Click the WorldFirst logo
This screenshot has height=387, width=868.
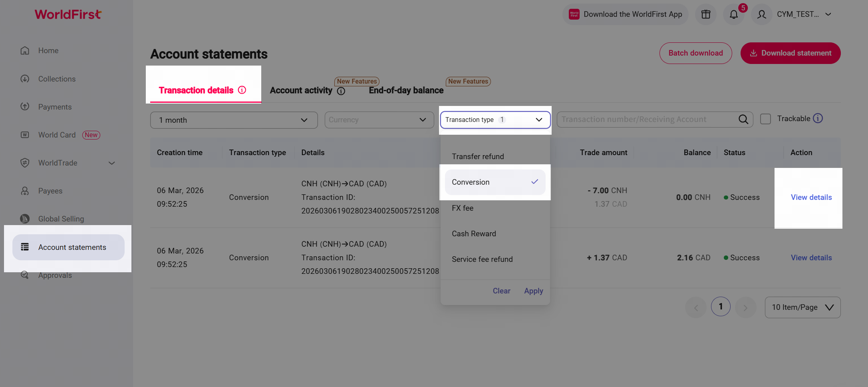click(x=68, y=14)
